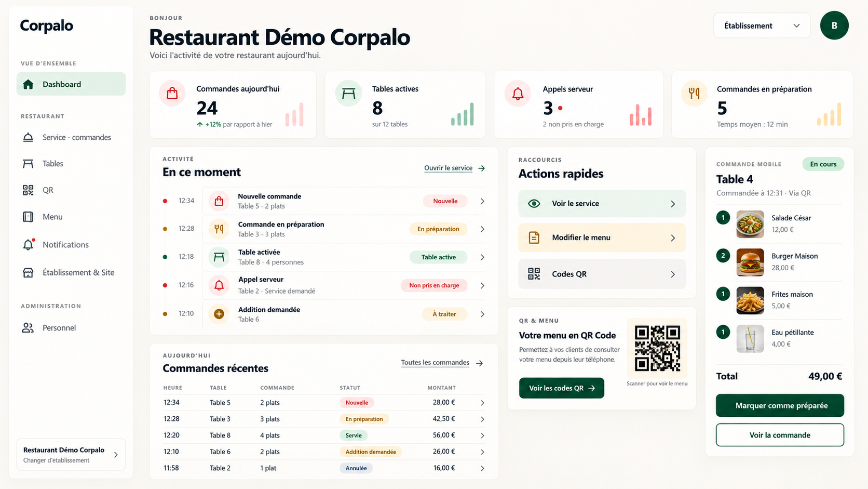Image resolution: width=868 pixels, height=489 pixels.
Task: Click the cutlery icon of Commande en préparation activity
Action: pyautogui.click(x=219, y=229)
